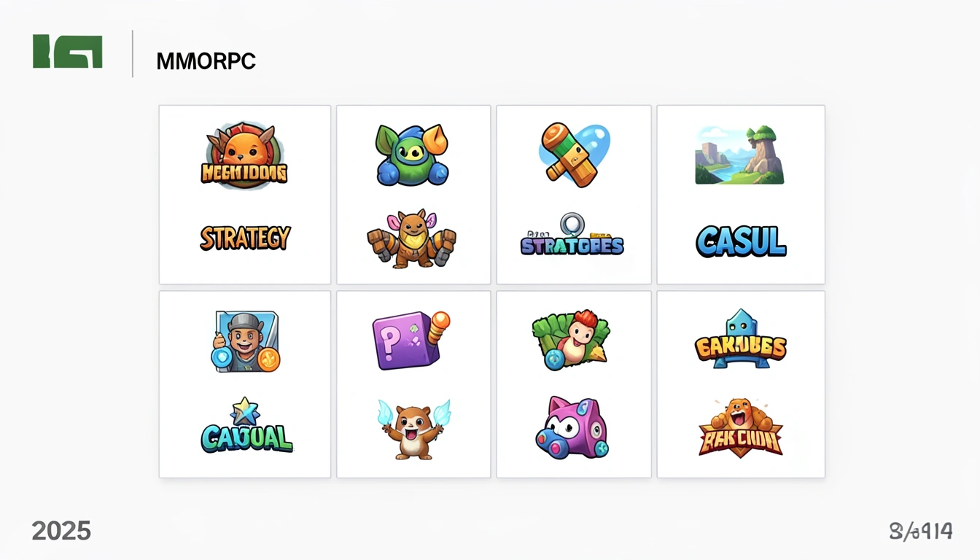Image resolution: width=980 pixels, height=560 pixels.
Task: Click the orange hammer with blue heart icon
Action: [x=574, y=155]
